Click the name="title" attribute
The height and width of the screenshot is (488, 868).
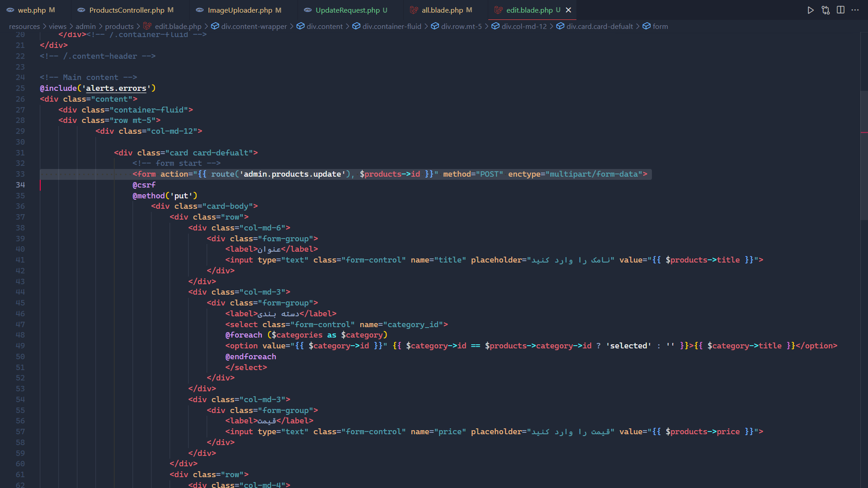point(438,260)
